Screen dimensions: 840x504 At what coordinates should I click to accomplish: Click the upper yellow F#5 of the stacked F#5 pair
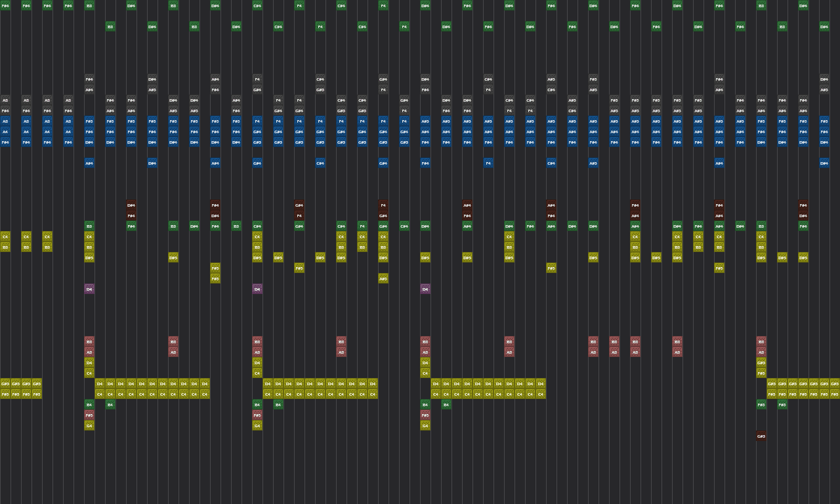[x=215, y=268]
